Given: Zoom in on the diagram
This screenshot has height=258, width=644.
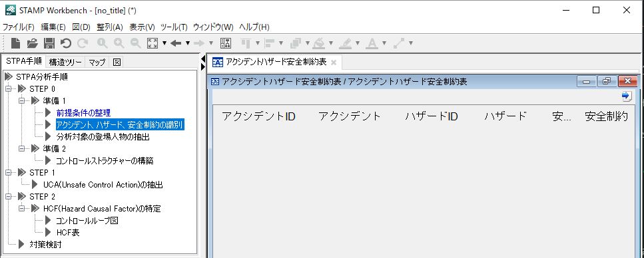Looking at the screenshot, I should [x=119, y=43].
